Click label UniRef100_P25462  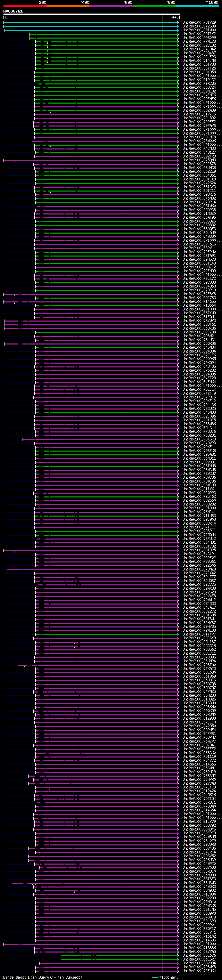coord(199,497)
